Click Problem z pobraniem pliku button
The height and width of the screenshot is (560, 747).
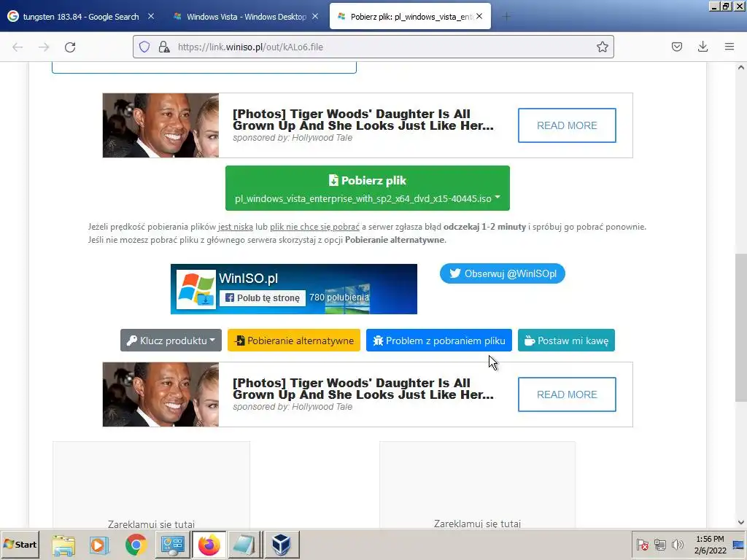pyautogui.click(x=438, y=341)
